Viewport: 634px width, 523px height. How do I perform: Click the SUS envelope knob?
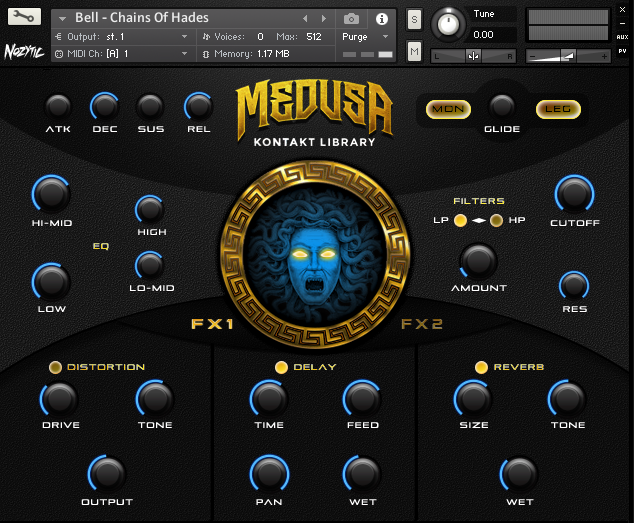coord(150,107)
